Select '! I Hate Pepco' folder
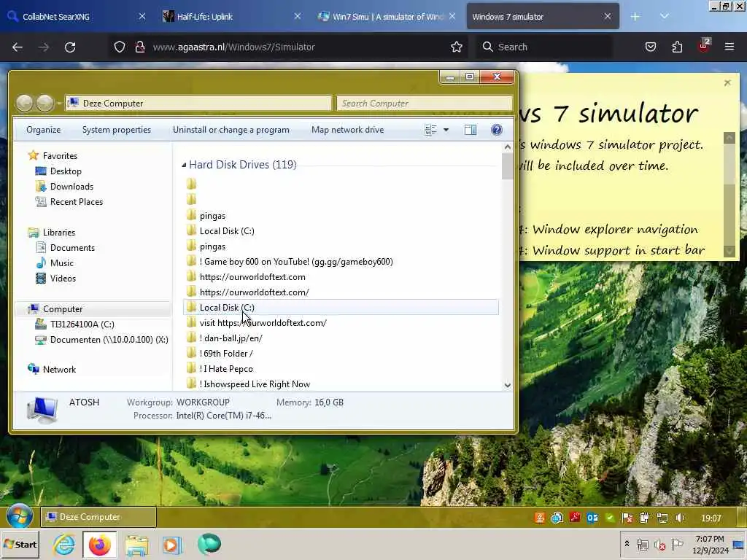 pyautogui.click(x=341, y=368)
